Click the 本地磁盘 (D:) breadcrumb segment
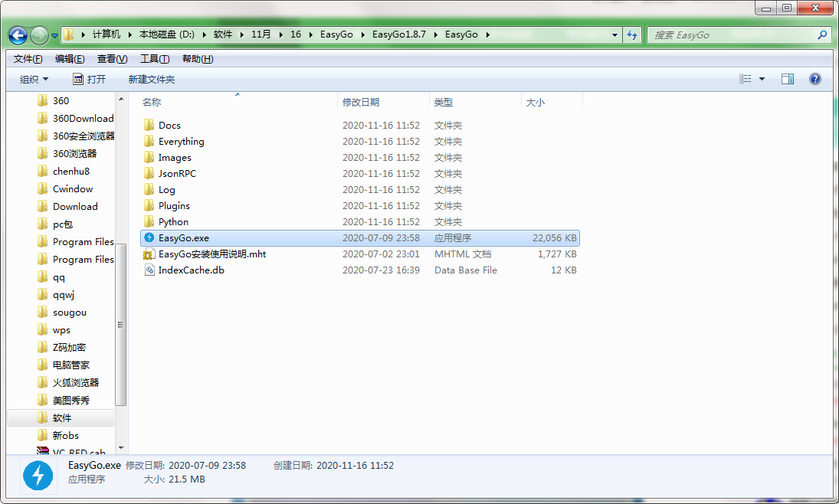The image size is (839, 504). click(167, 34)
